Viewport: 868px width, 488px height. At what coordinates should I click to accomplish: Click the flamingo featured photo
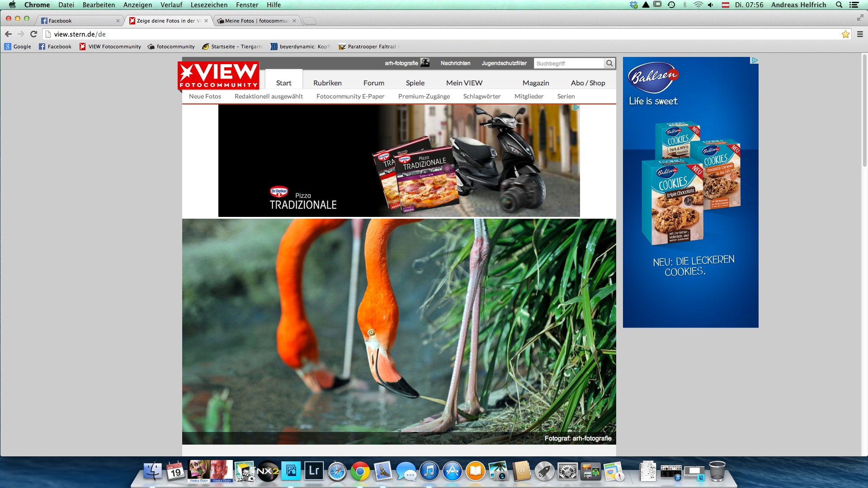point(399,331)
